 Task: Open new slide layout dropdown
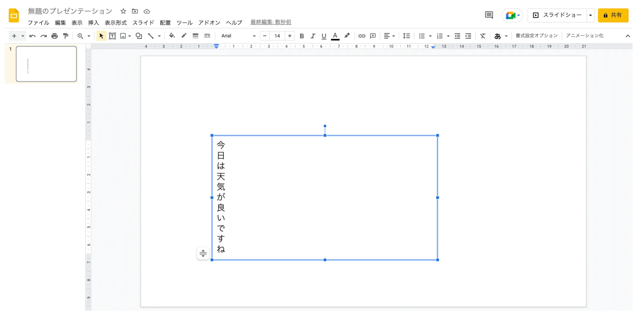tap(23, 36)
